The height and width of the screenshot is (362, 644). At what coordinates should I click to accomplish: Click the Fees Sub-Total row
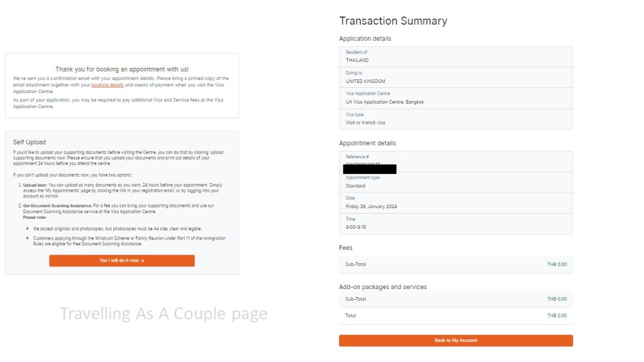pos(455,264)
